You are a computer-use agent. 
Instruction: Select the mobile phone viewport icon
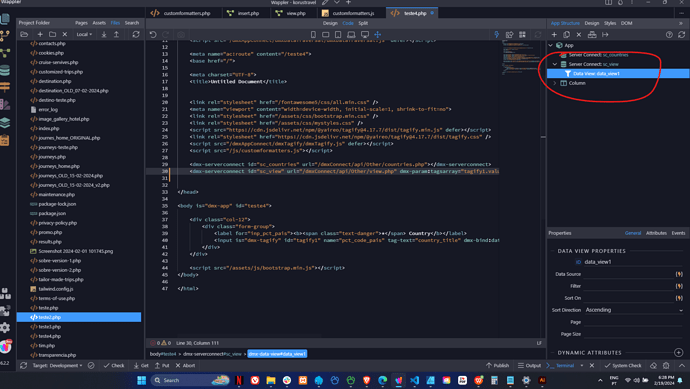(x=313, y=34)
